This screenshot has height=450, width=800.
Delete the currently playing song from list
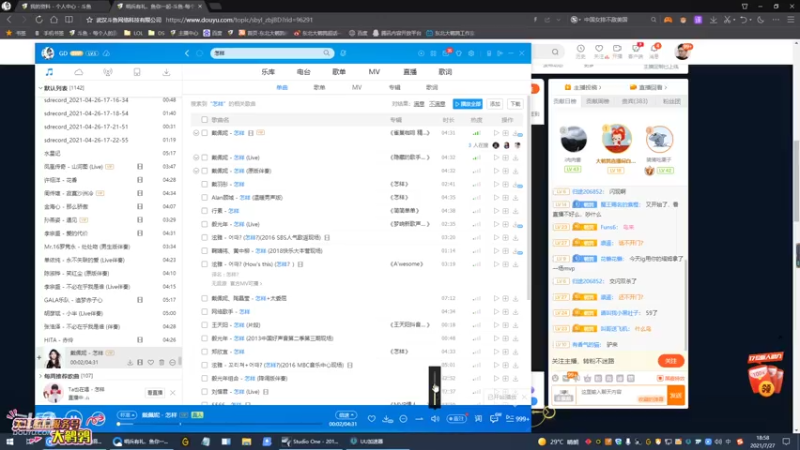(162, 362)
